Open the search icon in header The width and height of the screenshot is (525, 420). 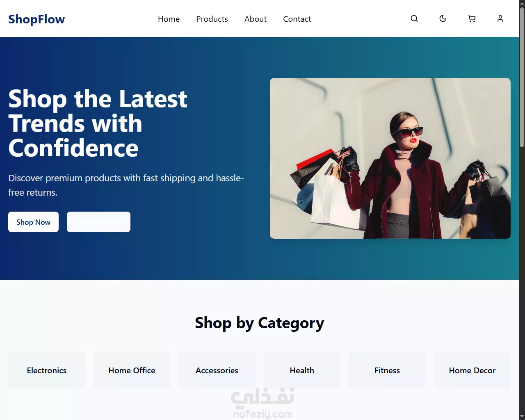click(414, 18)
